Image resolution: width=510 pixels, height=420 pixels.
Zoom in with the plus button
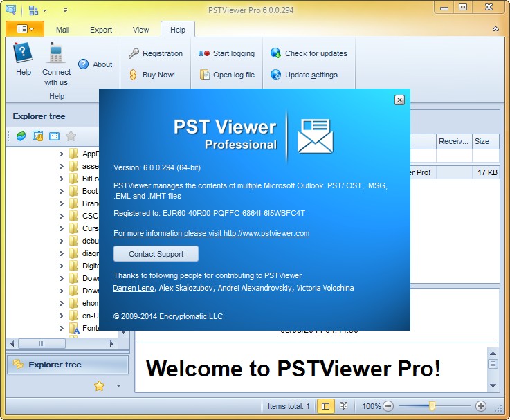click(481, 406)
